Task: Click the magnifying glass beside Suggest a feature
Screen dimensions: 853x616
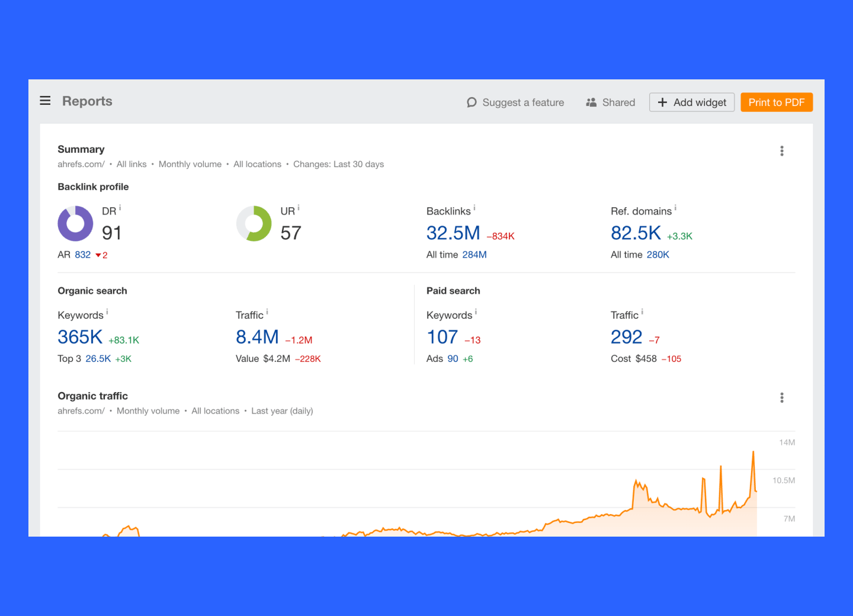Action: 472,102
